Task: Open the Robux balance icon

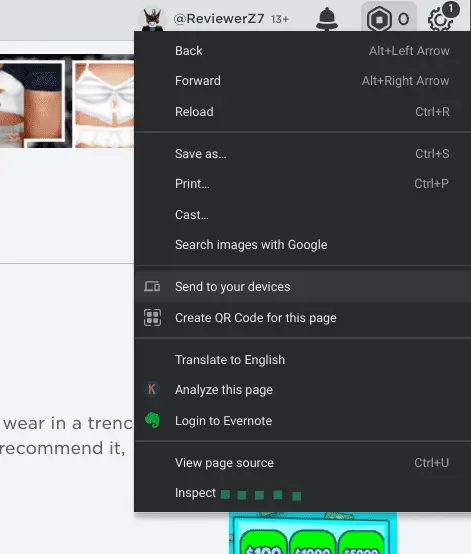Action: [x=379, y=19]
